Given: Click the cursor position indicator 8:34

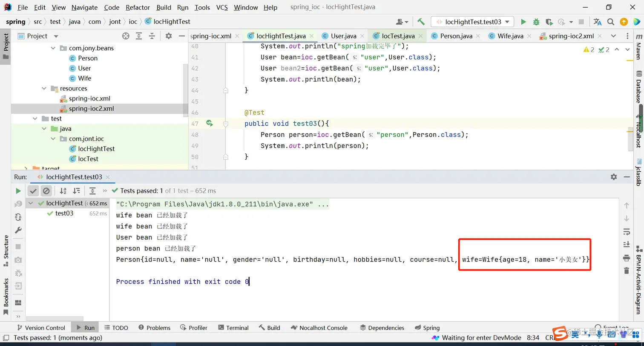Looking at the screenshot, I should pyautogui.click(x=533, y=338).
